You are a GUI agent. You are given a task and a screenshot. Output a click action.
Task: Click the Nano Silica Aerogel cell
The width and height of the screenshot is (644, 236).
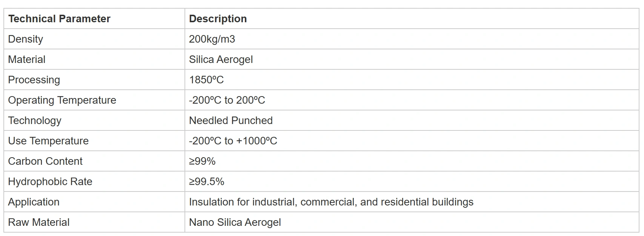[x=235, y=222]
